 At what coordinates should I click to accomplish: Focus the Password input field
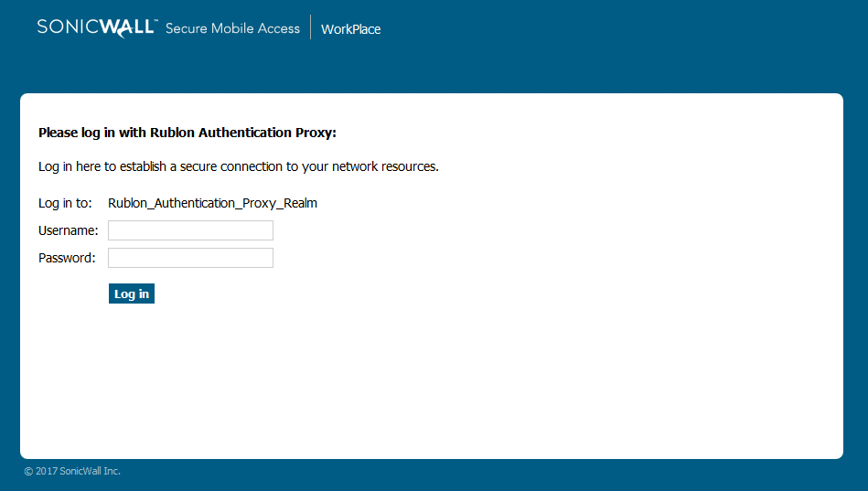click(190, 258)
